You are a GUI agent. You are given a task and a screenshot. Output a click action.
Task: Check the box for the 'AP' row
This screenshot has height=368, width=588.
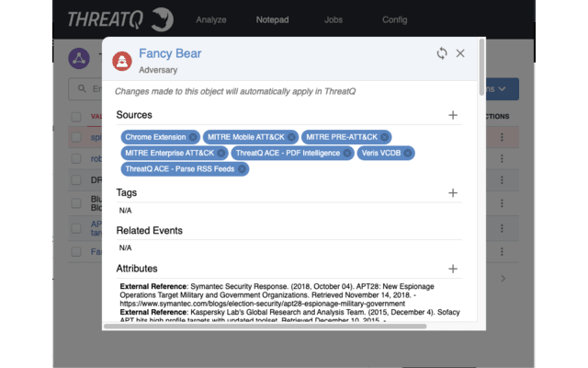tap(76, 228)
